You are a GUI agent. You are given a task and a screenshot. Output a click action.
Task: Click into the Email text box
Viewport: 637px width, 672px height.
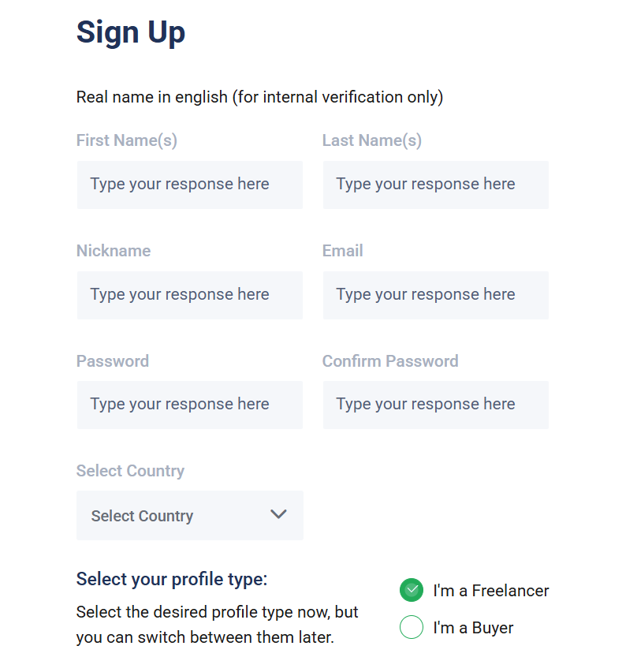pyautogui.click(x=436, y=295)
